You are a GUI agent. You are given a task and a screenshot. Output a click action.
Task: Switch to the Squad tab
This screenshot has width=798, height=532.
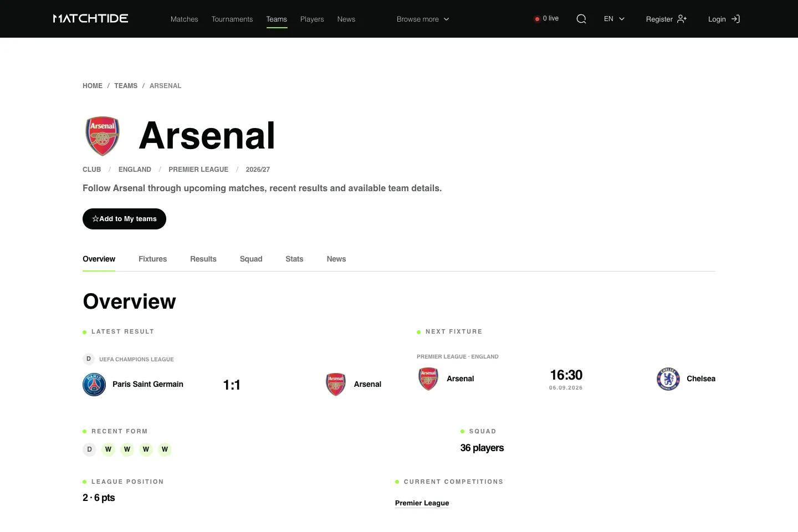[251, 259]
